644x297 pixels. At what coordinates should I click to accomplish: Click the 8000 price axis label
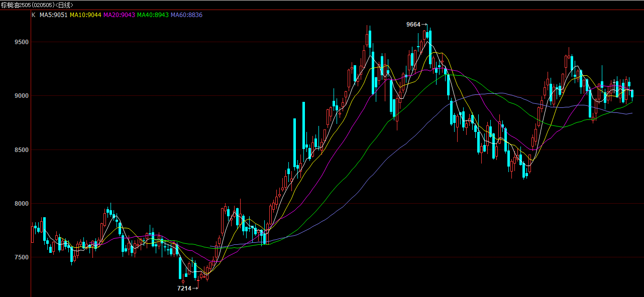tap(22, 204)
